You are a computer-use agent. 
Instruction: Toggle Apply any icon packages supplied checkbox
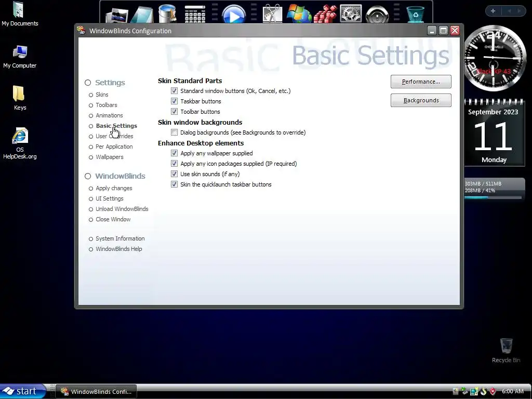[x=174, y=164]
